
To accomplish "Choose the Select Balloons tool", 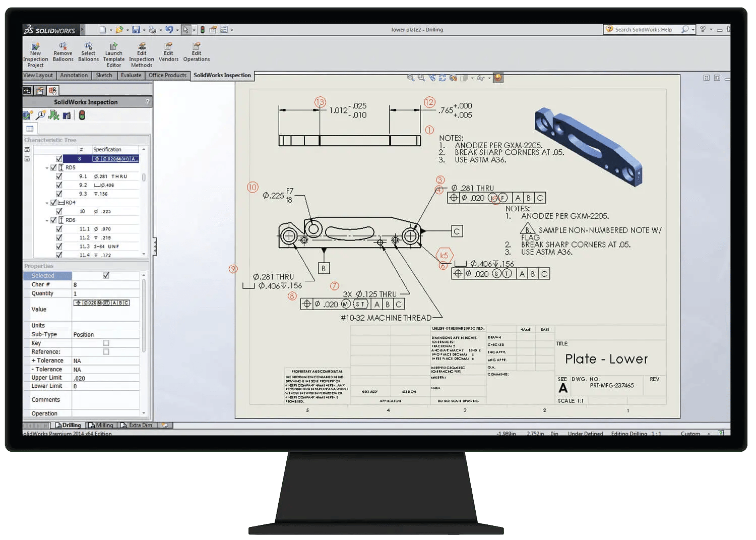I will (88, 52).
